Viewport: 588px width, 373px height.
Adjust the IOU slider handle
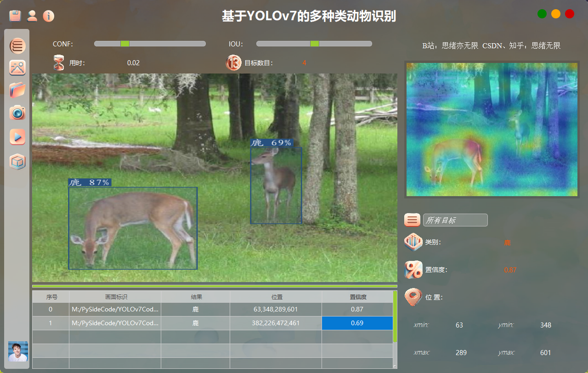[x=314, y=44]
